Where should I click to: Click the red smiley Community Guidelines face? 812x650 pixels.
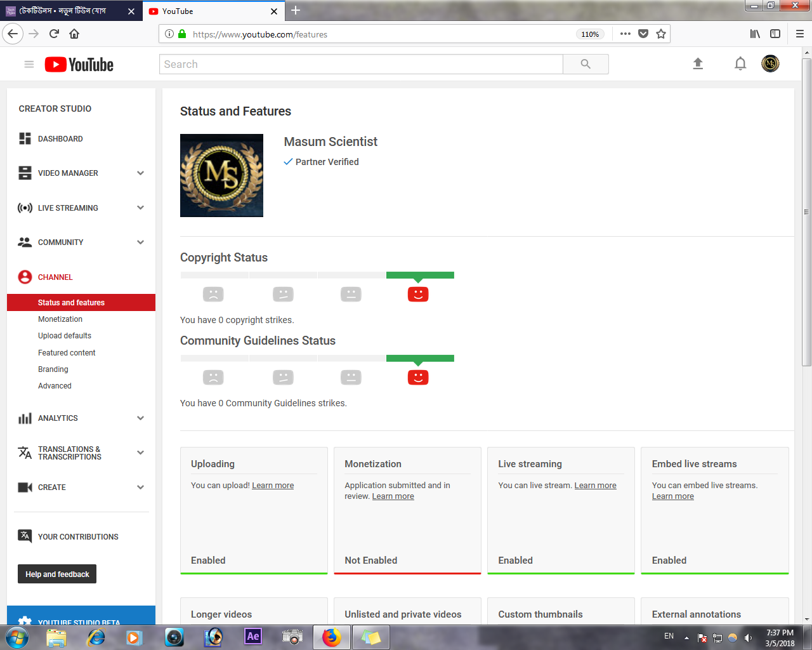(418, 377)
